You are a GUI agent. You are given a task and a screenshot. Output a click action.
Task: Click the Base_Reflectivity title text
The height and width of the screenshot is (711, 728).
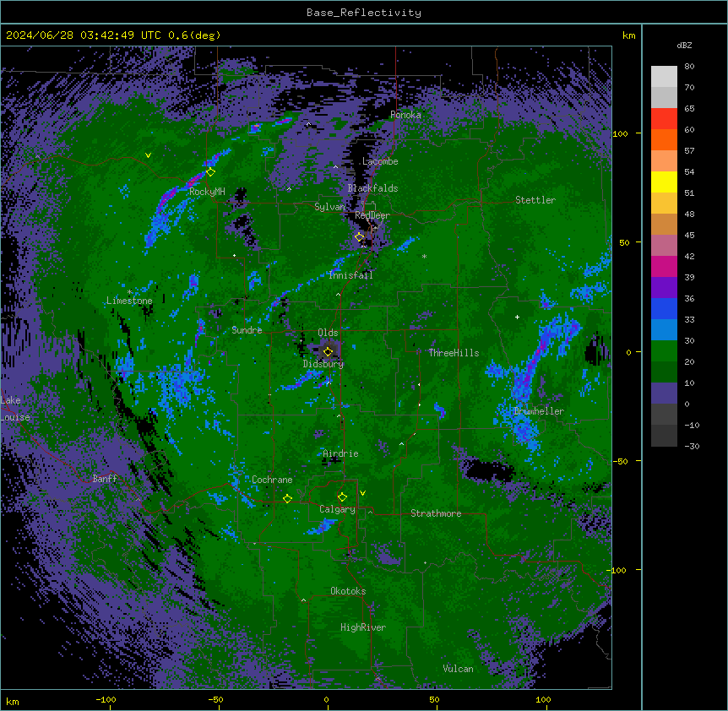tap(364, 13)
